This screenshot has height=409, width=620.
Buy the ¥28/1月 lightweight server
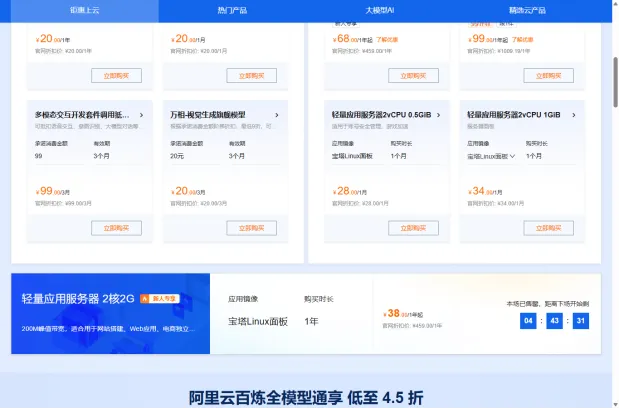pyautogui.click(x=413, y=228)
